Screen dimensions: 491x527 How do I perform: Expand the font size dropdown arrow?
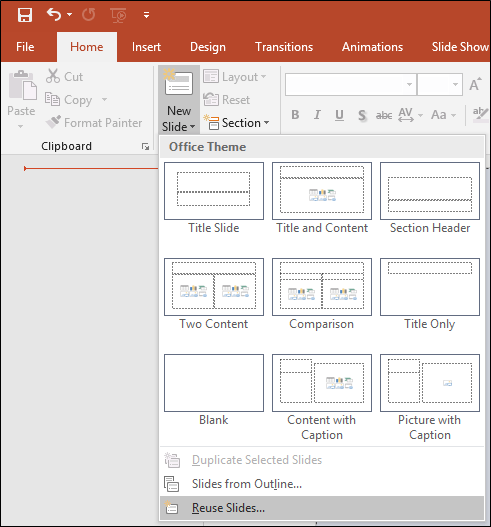point(455,84)
